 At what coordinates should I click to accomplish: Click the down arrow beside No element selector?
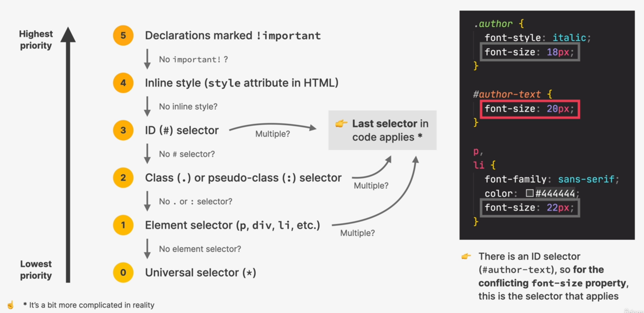click(147, 249)
